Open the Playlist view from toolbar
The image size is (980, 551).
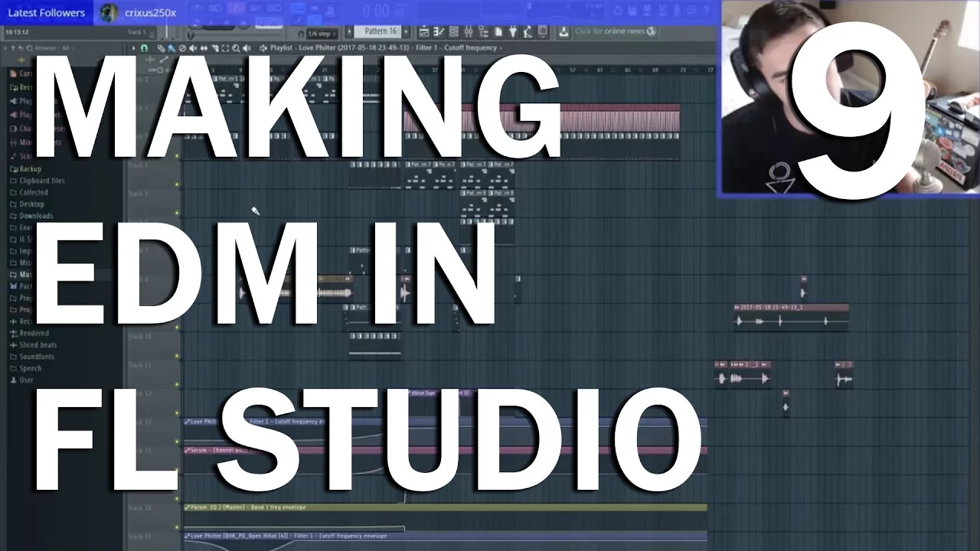point(424,31)
